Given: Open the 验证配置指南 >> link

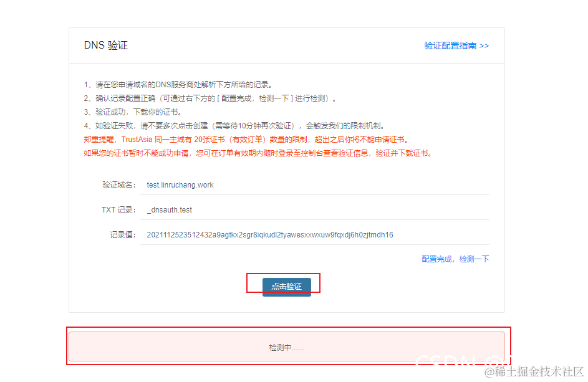Looking at the screenshot, I should click(456, 45).
